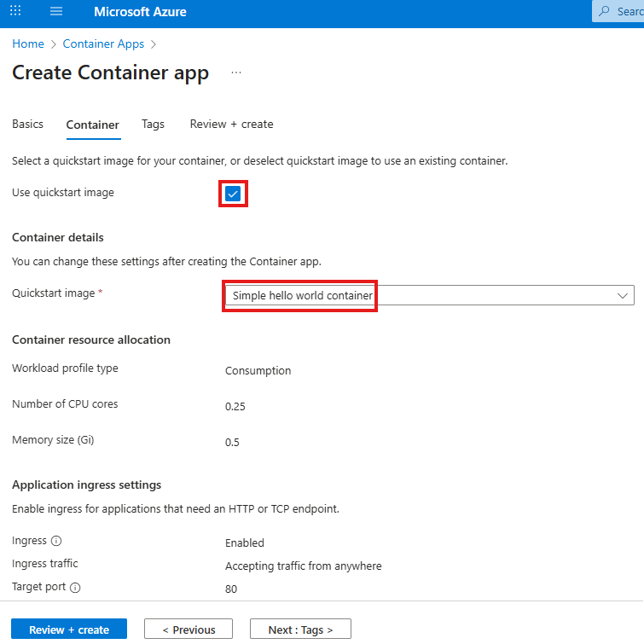Screen dimensions: 644x644
Task: Click the Quickstart image dropdown chevron
Action: (x=622, y=295)
